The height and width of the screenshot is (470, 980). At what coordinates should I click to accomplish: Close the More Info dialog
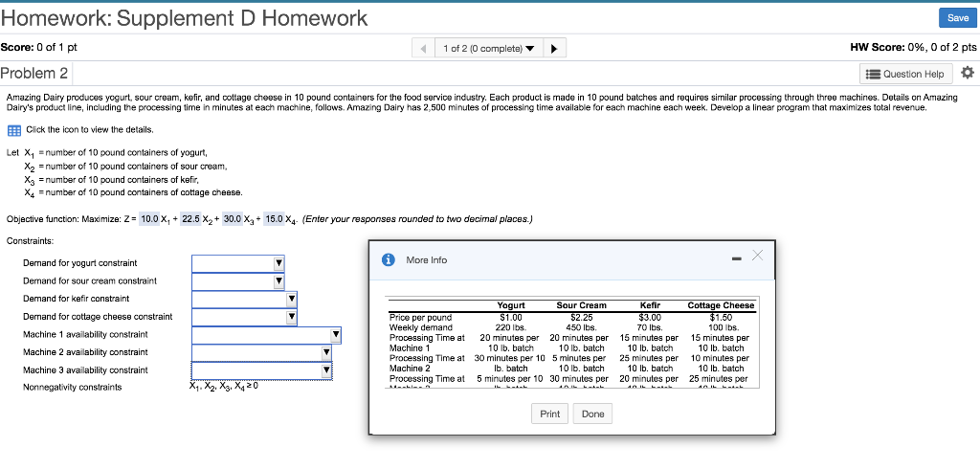point(758,255)
